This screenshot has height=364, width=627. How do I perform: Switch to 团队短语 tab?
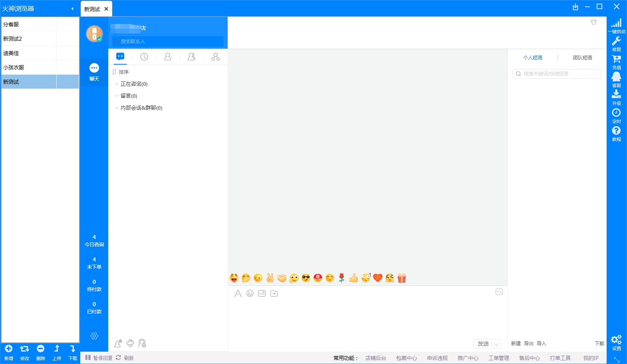(582, 57)
